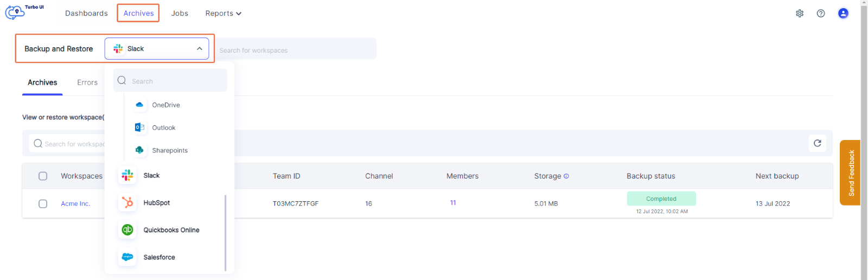Viewport: 868px width, 280px height.
Task: Click the magnifier icon in dropdown search
Action: [122, 80]
